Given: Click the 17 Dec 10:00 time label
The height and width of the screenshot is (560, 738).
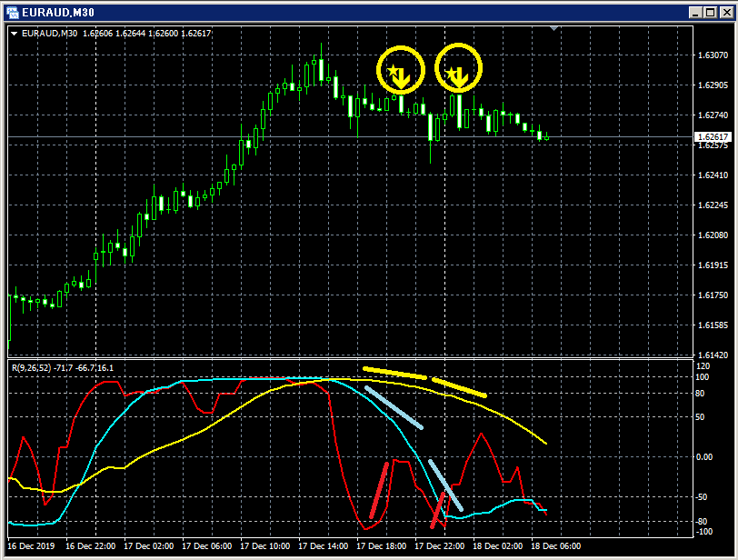Looking at the screenshot, I should click(265, 545).
